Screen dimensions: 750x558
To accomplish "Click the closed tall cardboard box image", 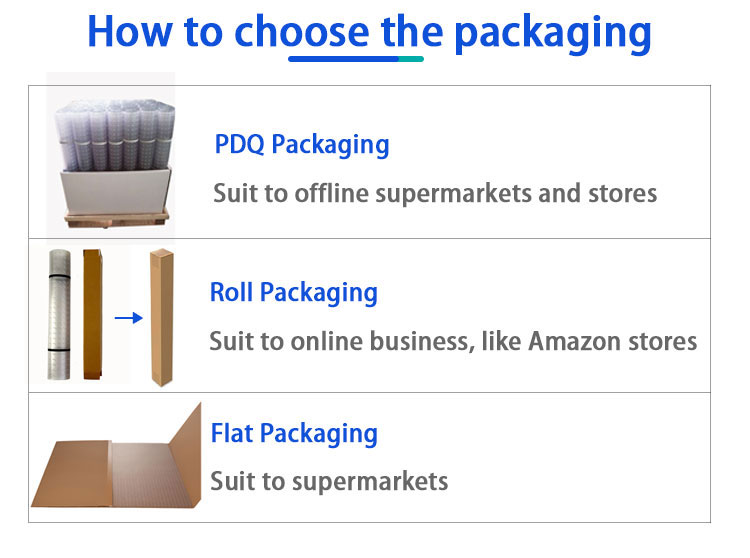I will [x=162, y=317].
